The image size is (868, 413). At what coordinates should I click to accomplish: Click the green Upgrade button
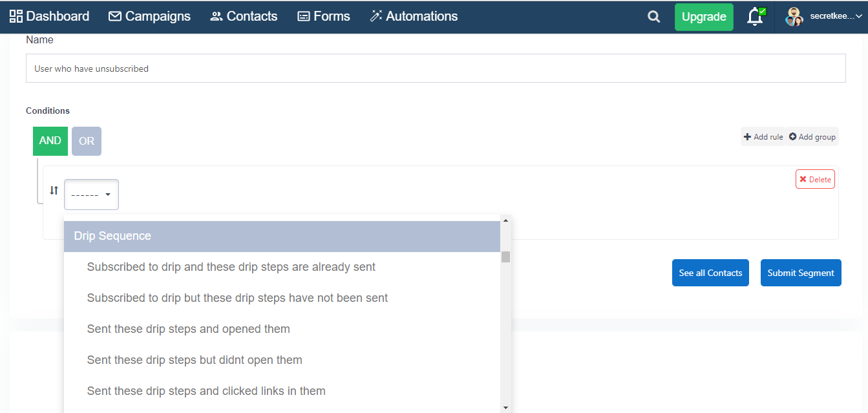[x=704, y=17]
